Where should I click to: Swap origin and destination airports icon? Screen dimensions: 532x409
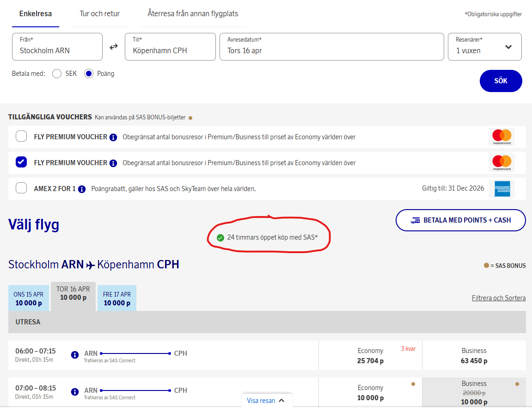pos(114,47)
